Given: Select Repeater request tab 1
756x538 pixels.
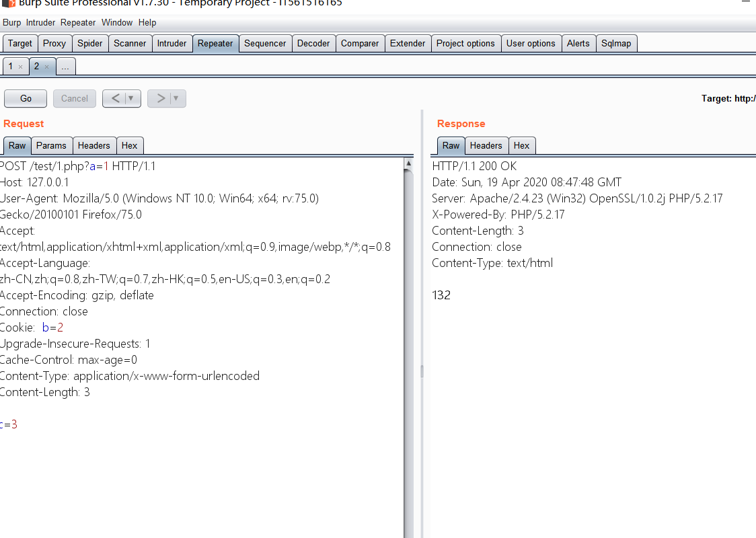Looking at the screenshot, I should tap(11, 67).
